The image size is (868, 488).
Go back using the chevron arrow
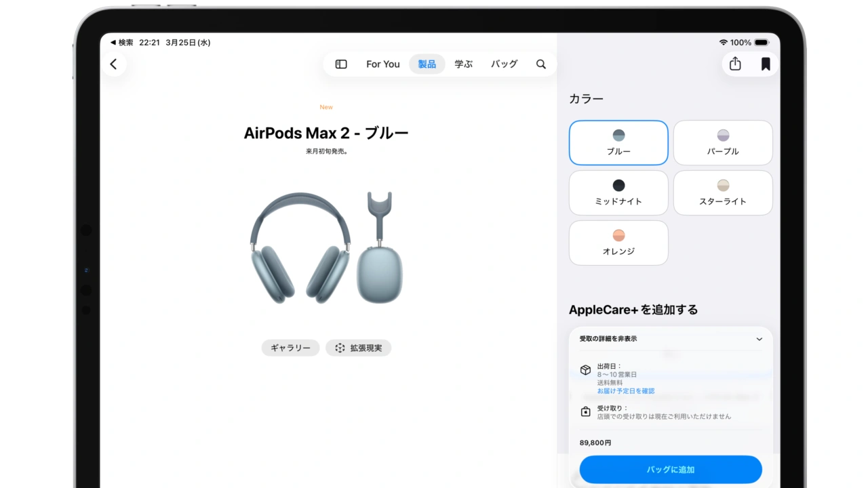click(114, 64)
